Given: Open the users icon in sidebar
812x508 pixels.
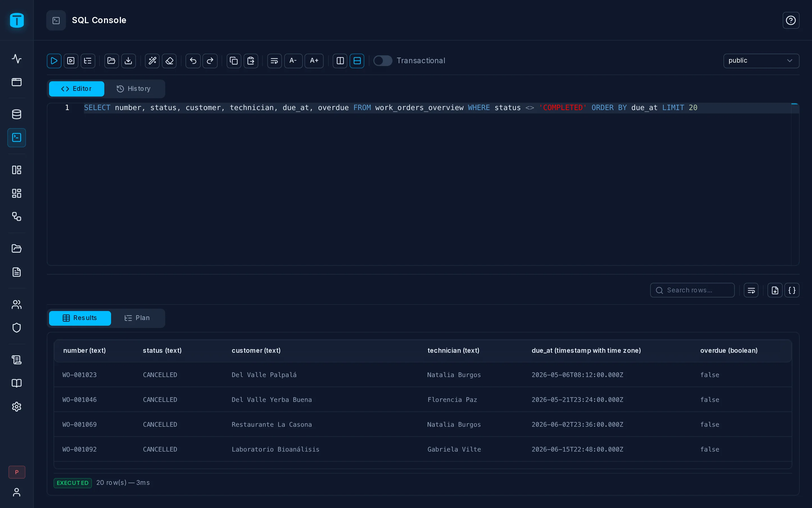Looking at the screenshot, I should (17, 305).
